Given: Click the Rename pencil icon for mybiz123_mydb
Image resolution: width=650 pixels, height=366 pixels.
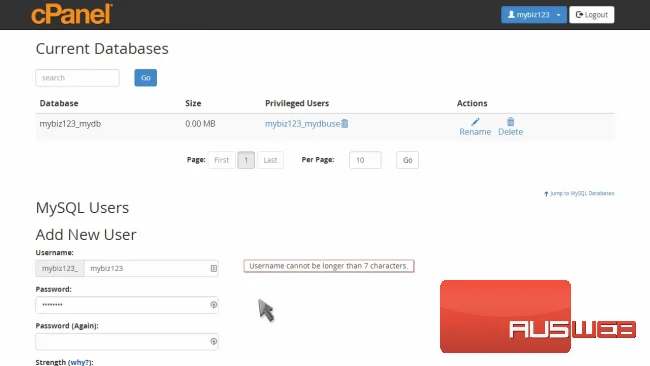Looking at the screenshot, I should point(475,122).
